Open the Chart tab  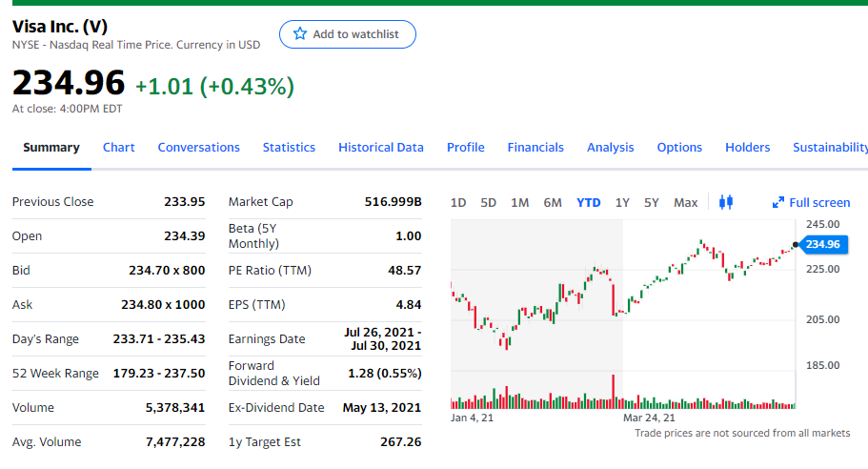click(118, 147)
